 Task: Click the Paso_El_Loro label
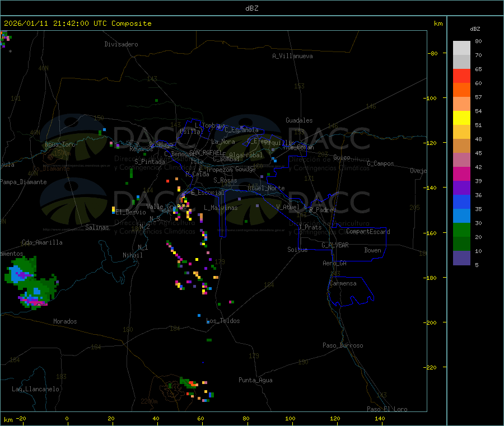(x=388, y=409)
